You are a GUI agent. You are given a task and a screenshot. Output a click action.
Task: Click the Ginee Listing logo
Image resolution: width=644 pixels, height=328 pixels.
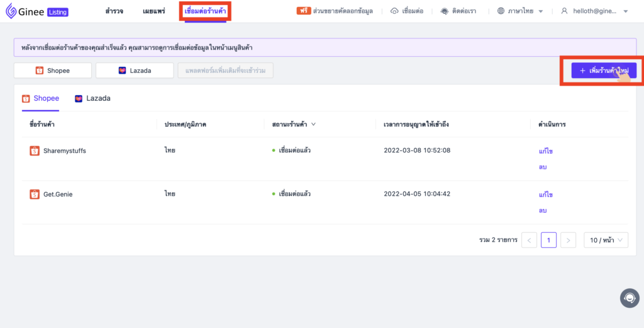[37, 11]
